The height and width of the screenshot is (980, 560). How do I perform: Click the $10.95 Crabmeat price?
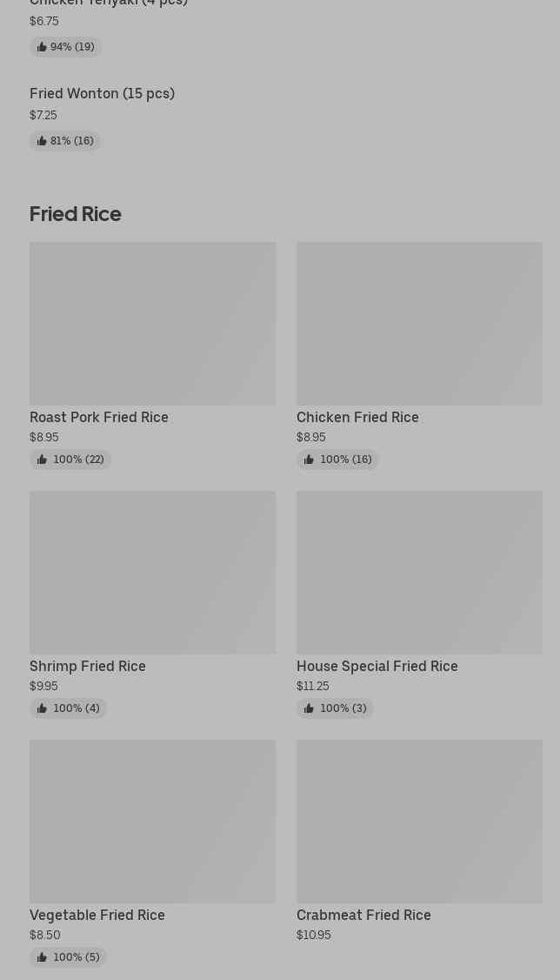[x=314, y=936]
